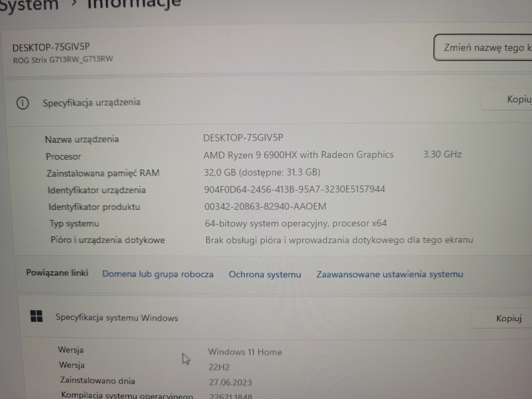This screenshot has height=399, width=532.
Task: Click the 'Zainstalowana pamięć RAM' label
Action: 103,173
